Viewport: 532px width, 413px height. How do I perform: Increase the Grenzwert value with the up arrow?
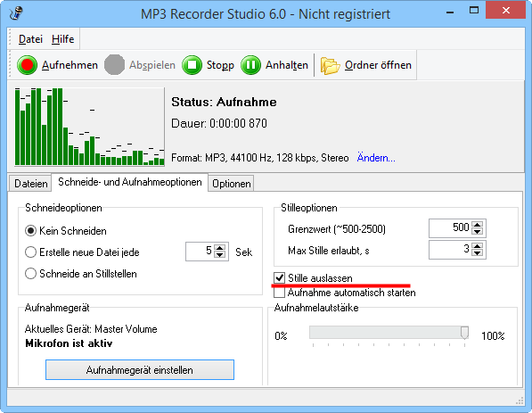point(478,225)
